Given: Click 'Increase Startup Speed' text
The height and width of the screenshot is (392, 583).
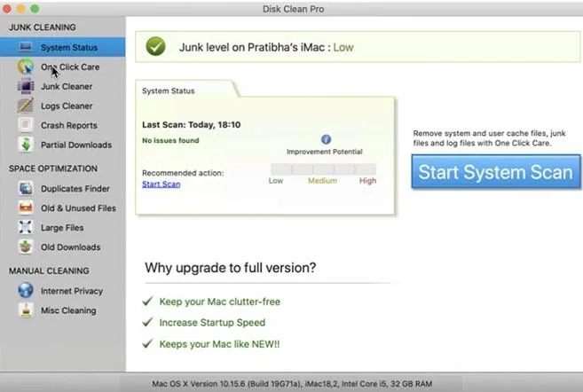Looking at the screenshot, I should pos(212,323).
